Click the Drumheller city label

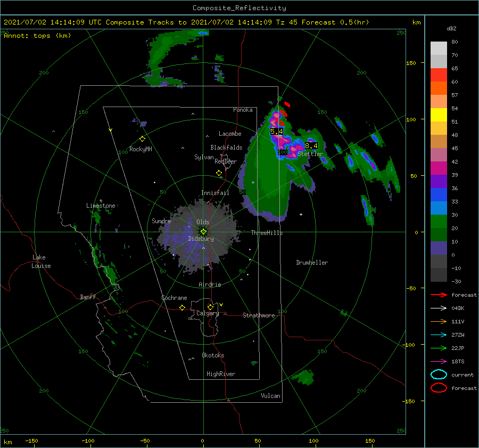point(312,263)
